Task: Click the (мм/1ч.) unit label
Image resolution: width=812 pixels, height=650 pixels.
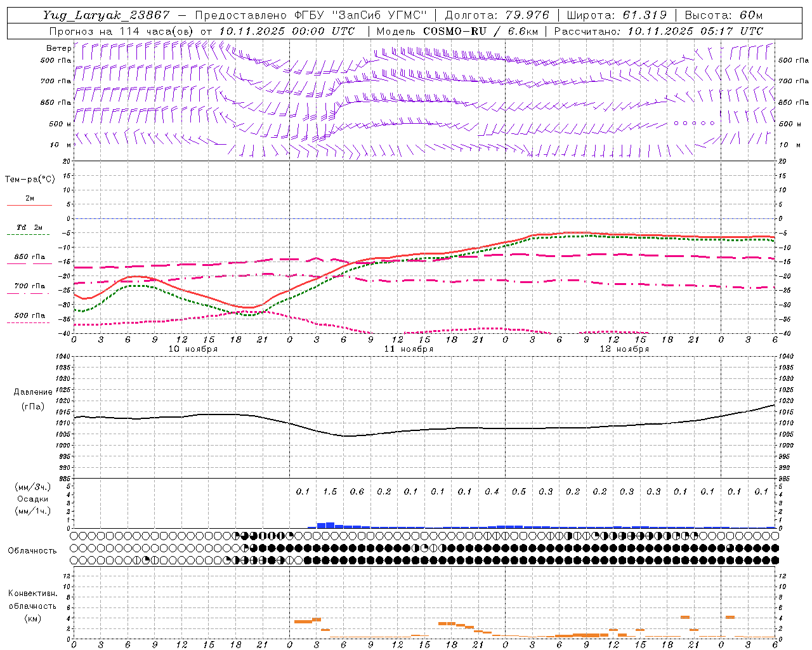Action: [33, 511]
